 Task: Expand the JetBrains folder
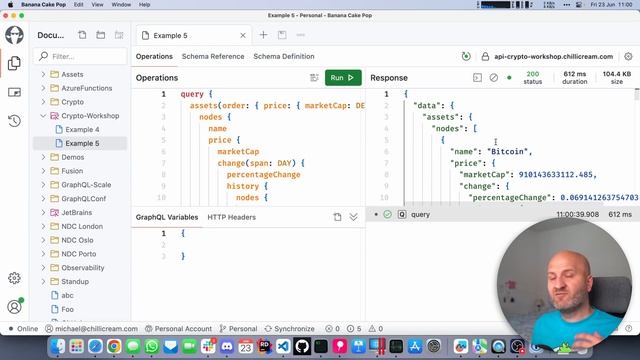[x=43, y=213]
